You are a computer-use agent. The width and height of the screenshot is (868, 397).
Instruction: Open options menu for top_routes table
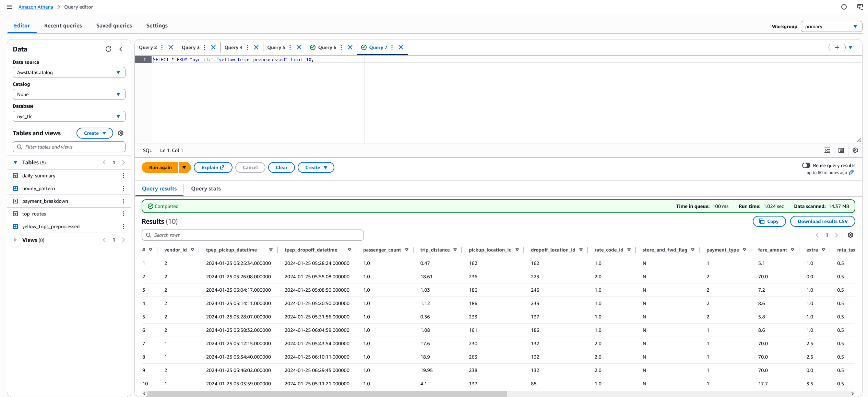[123, 214]
